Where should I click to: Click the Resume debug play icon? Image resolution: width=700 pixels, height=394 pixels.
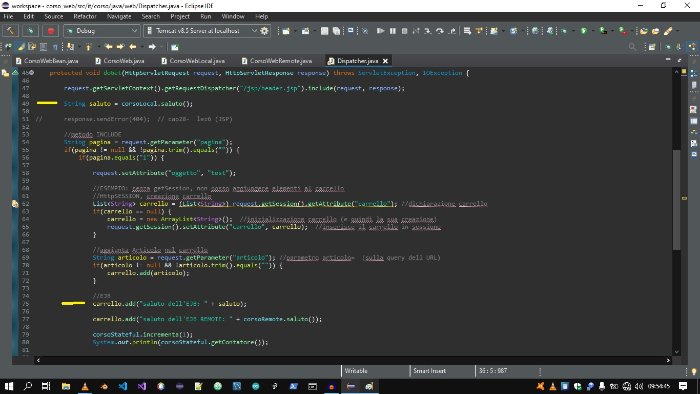tap(380, 31)
